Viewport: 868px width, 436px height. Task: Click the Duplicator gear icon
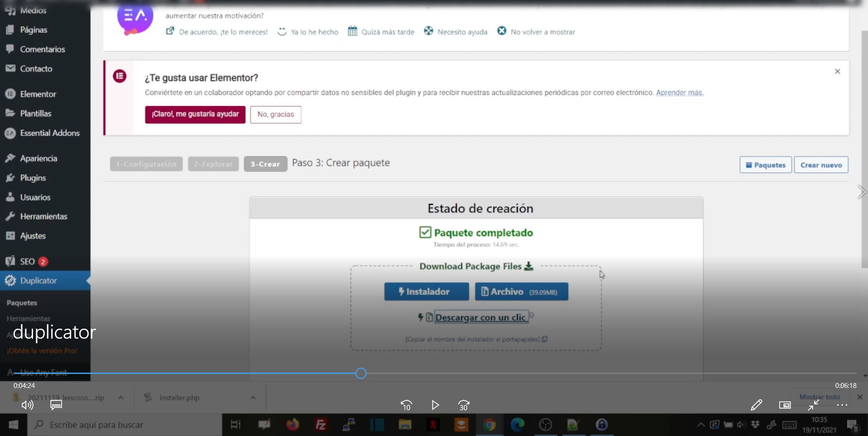pos(10,281)
